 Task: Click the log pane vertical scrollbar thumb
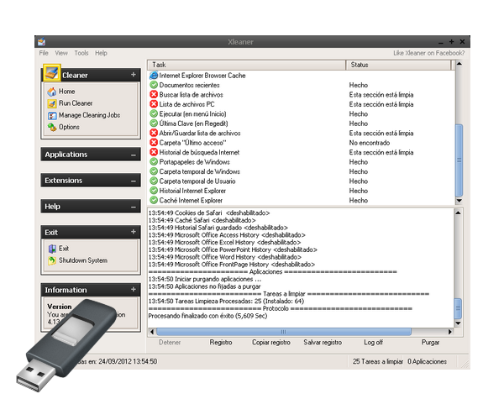coord(458,308)
